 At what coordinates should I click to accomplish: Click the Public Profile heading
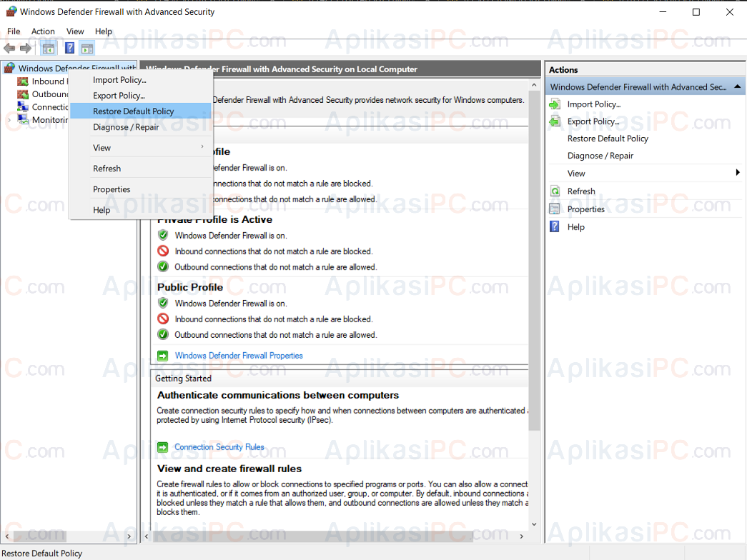pyautogui.click(x=190, y=287)
